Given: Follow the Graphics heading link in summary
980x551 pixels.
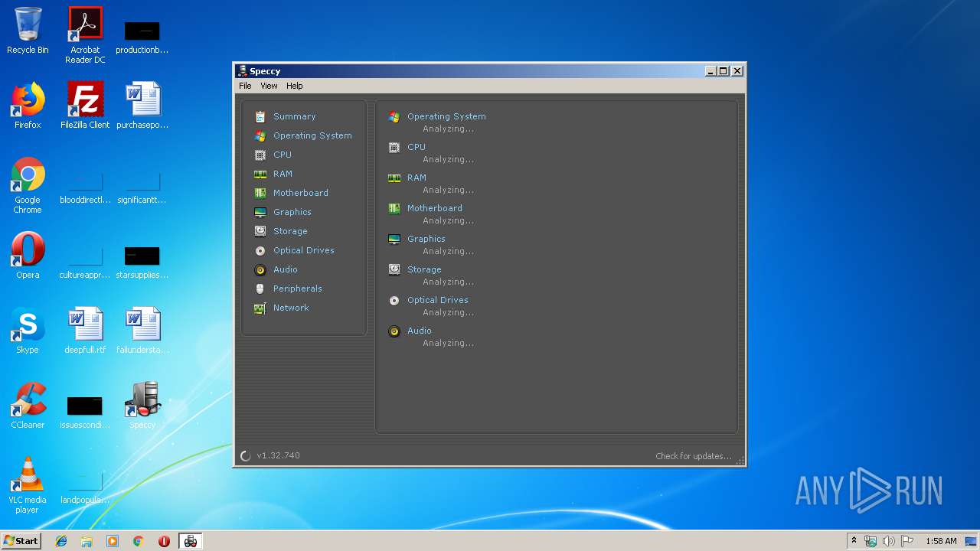Looking at the screenshot, I should click(x=426, y=239).
